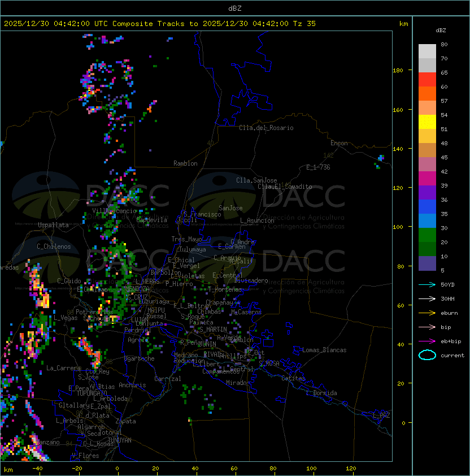The height and width of the screenshot is (476, 470).
Task: Click the 'TUNUYAN' map label
Action: (x=120, y=440)
